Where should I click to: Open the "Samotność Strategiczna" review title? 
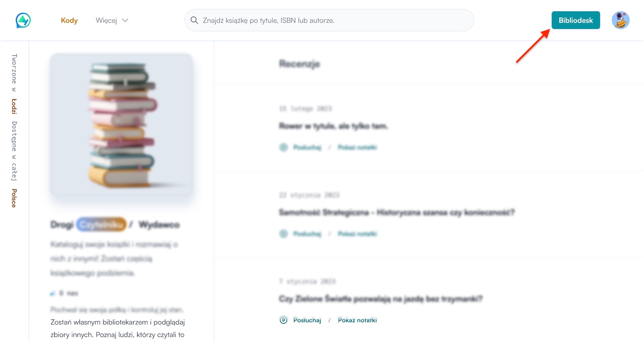(396, 212)
